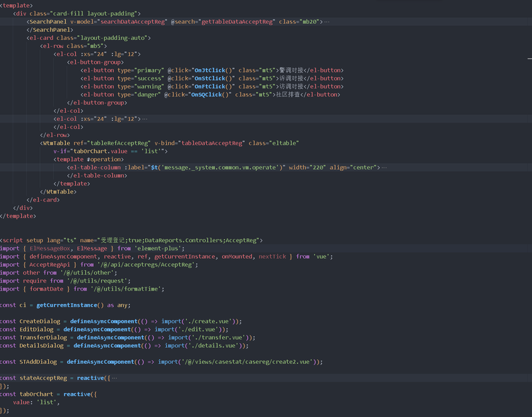Click 'type="warning"' attribute on el-button
This screenshot has height=417, width=532.
pos(141,86)
